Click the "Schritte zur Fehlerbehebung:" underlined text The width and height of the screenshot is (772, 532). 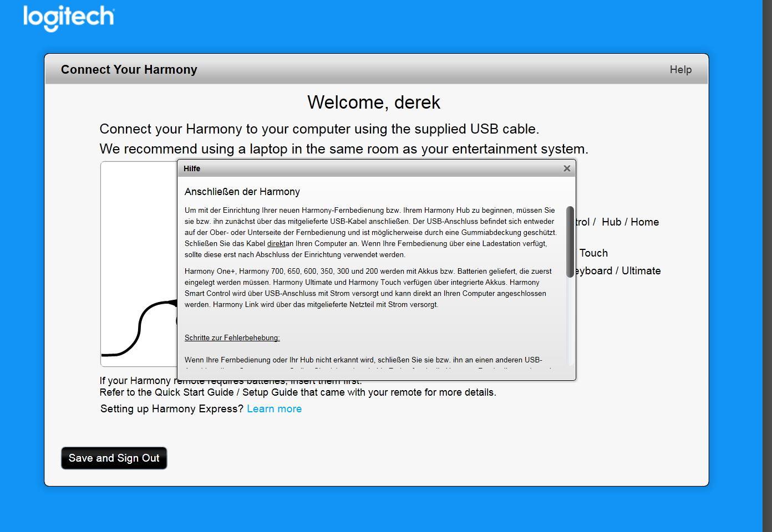(x=232, y=337)
